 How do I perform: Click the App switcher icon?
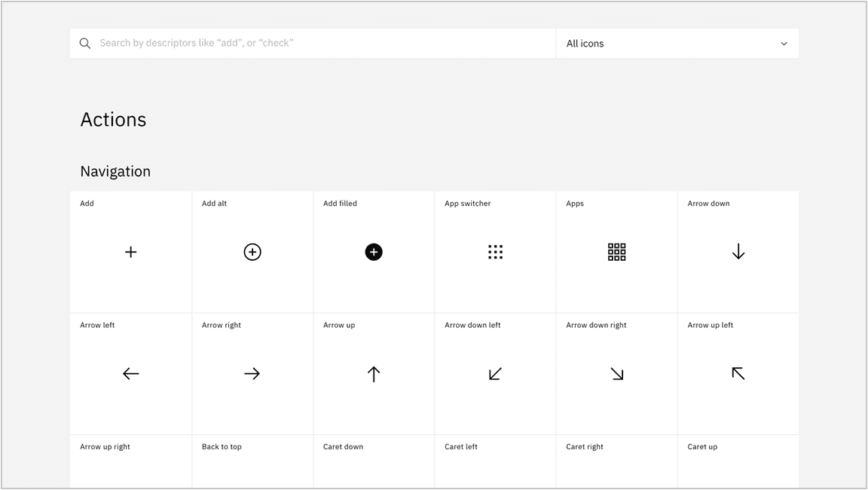(495, 252)
